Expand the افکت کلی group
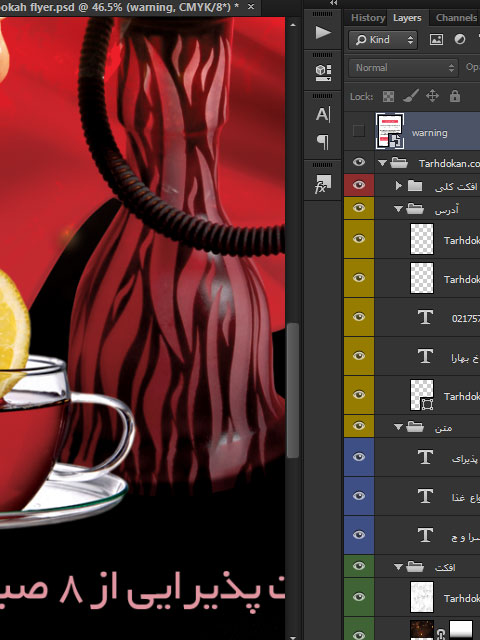The height and width of the screenshot is (640, 480). [398, 186]
